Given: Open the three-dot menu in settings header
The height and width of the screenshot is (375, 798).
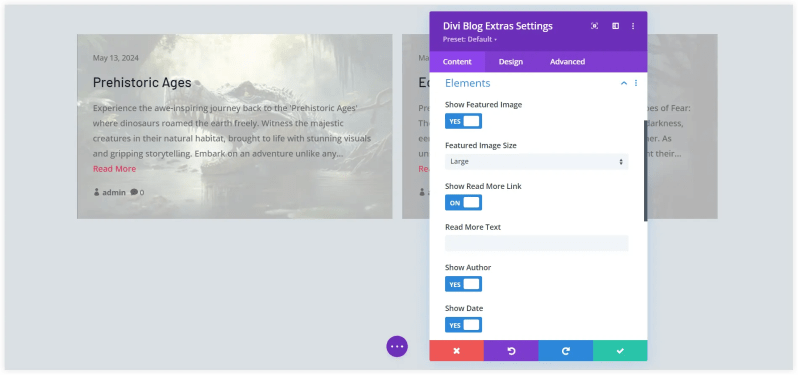Looking at the screenshot, I should pyautogui.click(x=633, y=26).
